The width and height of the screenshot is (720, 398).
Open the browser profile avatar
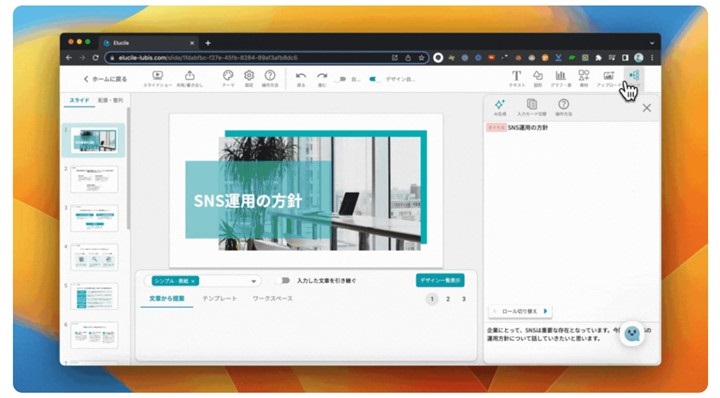point(639,58)
